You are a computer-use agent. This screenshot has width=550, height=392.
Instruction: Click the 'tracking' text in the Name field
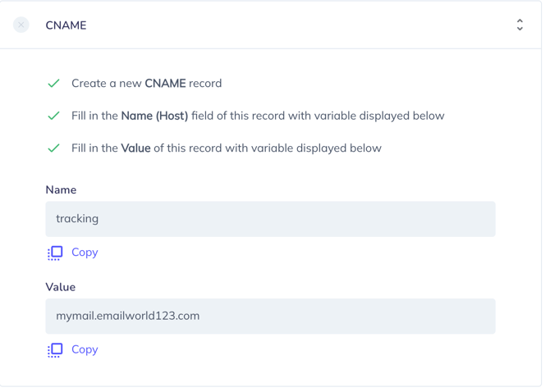(77, 219)
